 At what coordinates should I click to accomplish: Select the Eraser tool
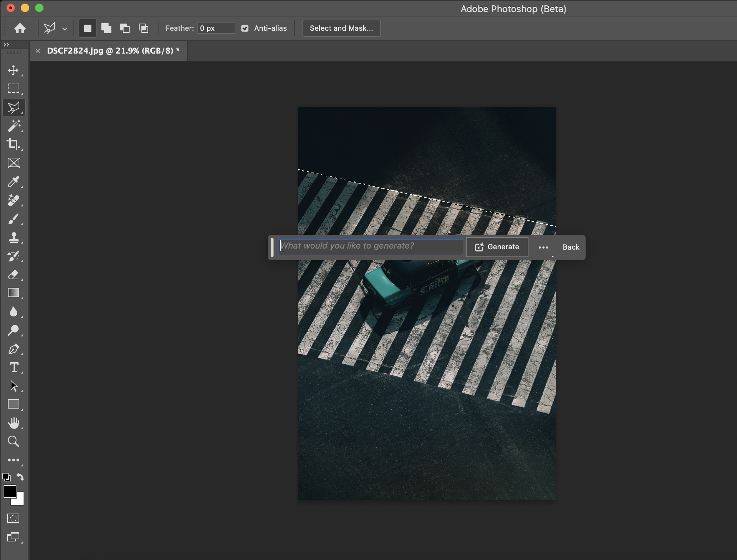coord(14,275)
